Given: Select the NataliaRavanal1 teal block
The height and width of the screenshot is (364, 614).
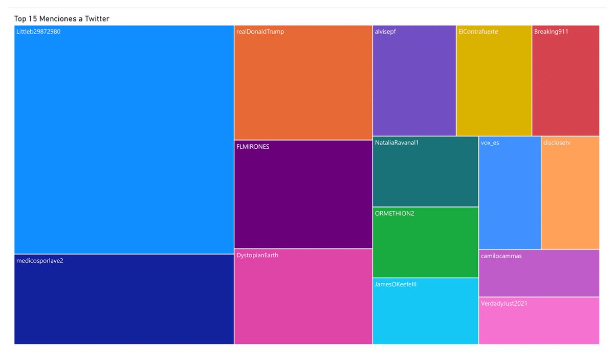Looking at the screenshot, I should point(426,171).
